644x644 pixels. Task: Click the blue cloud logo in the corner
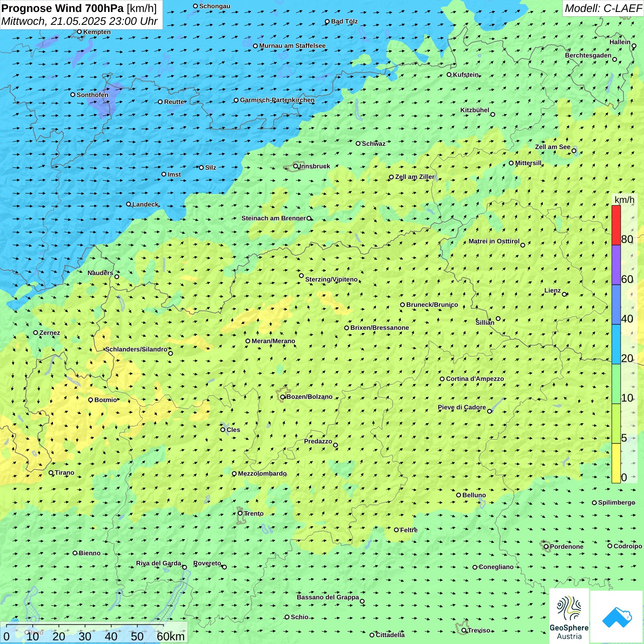click(x=617, y=616)
